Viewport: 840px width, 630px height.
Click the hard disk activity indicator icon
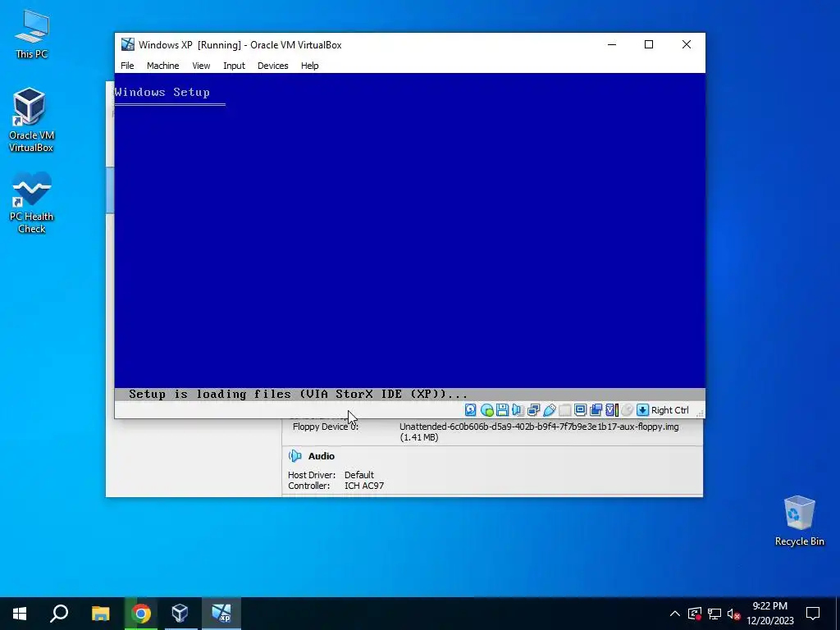coord(470,410)
